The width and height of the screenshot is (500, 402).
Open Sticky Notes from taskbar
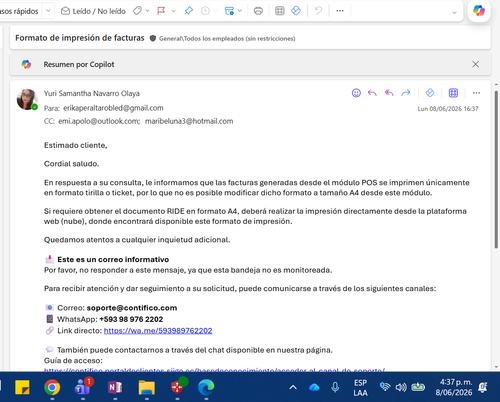[x=22, y=387]
